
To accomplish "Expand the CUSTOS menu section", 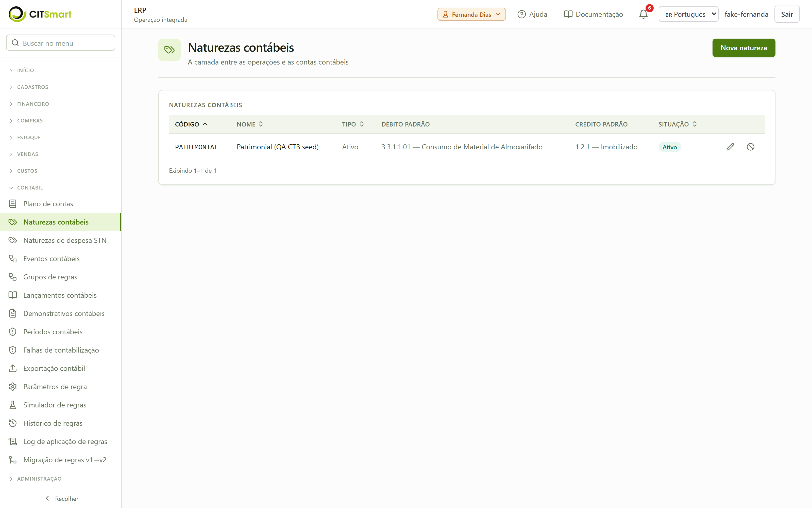I will [x=61, y=171].
